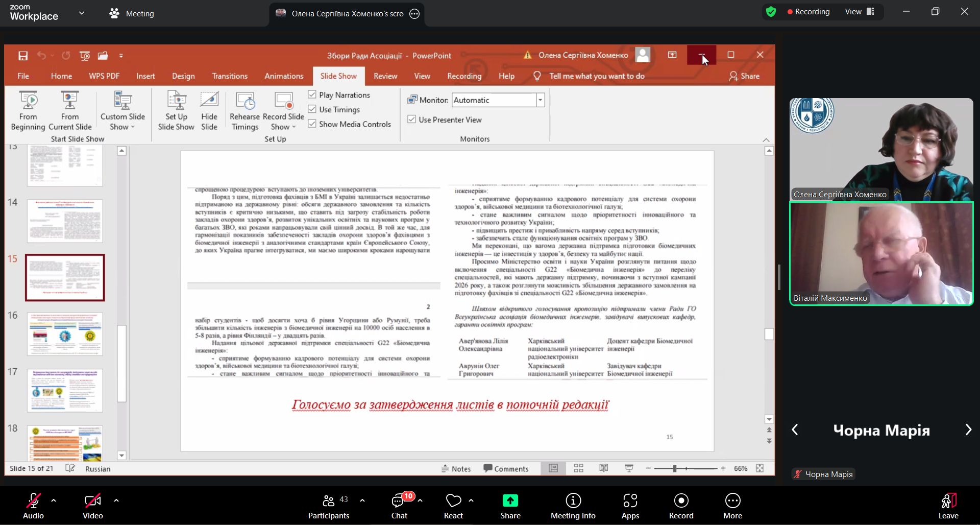Image resolution: width=980 pixels, height=525 pixels.
Task: Select slide 16 thumbnail
Action: click(65, 334)
